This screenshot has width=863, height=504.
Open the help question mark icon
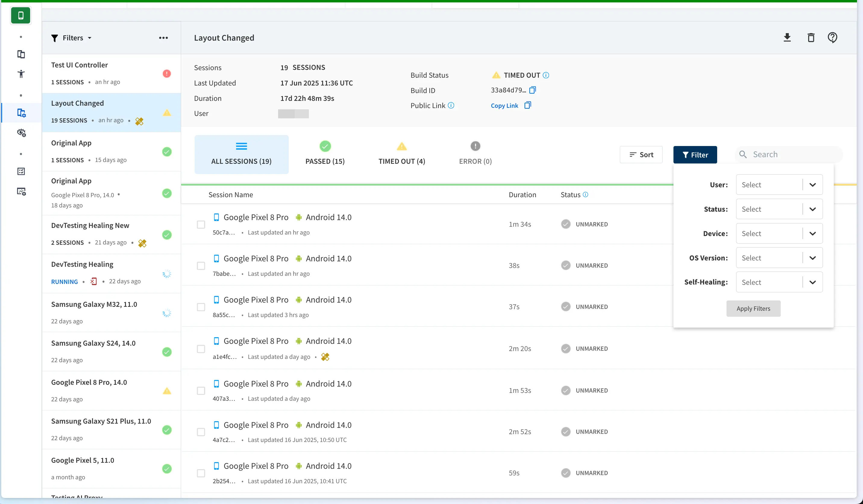tap(832, 38)
